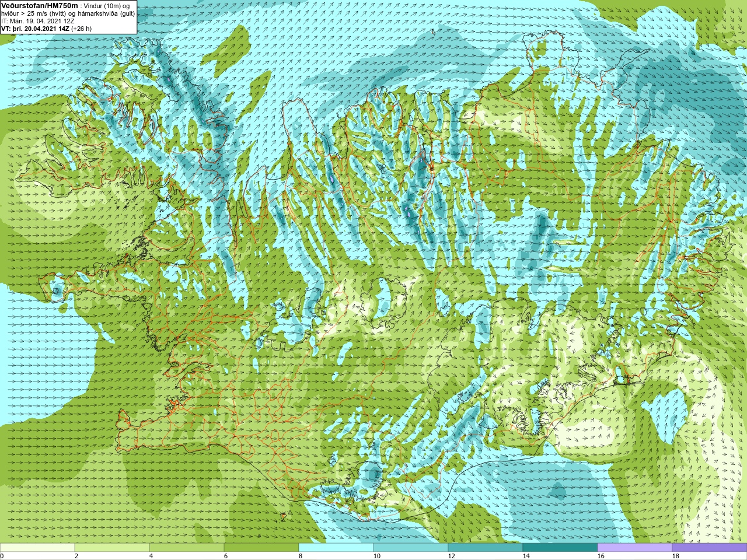Select the violet legend swatch above 18
Image resolution: width=747 pixels, height=560 pixels.
coord(710,548)
